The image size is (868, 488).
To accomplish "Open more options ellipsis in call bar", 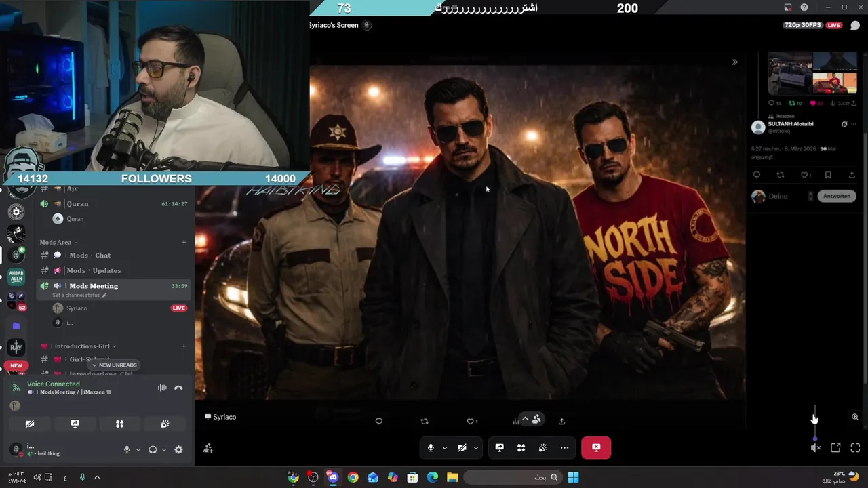I will pos(564,447).
